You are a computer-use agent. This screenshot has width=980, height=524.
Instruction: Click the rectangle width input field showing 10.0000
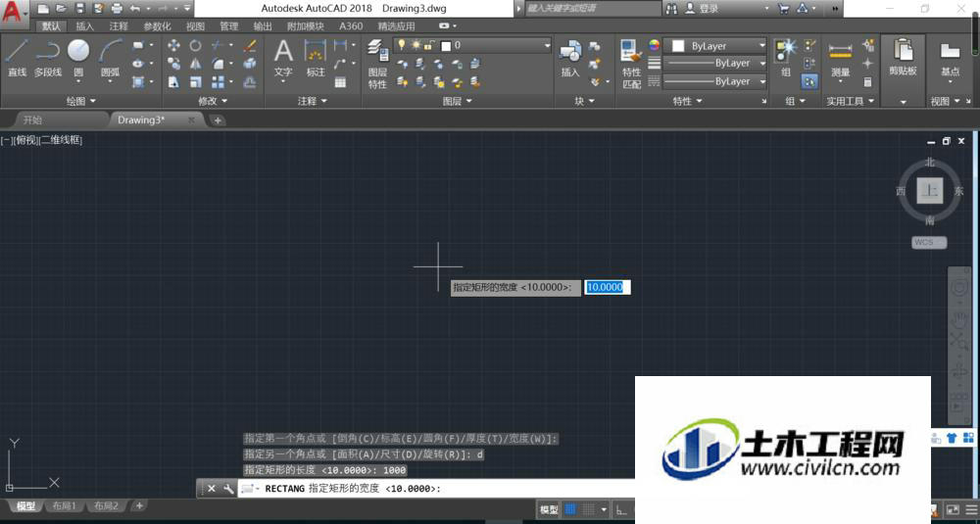click(608, 287)
